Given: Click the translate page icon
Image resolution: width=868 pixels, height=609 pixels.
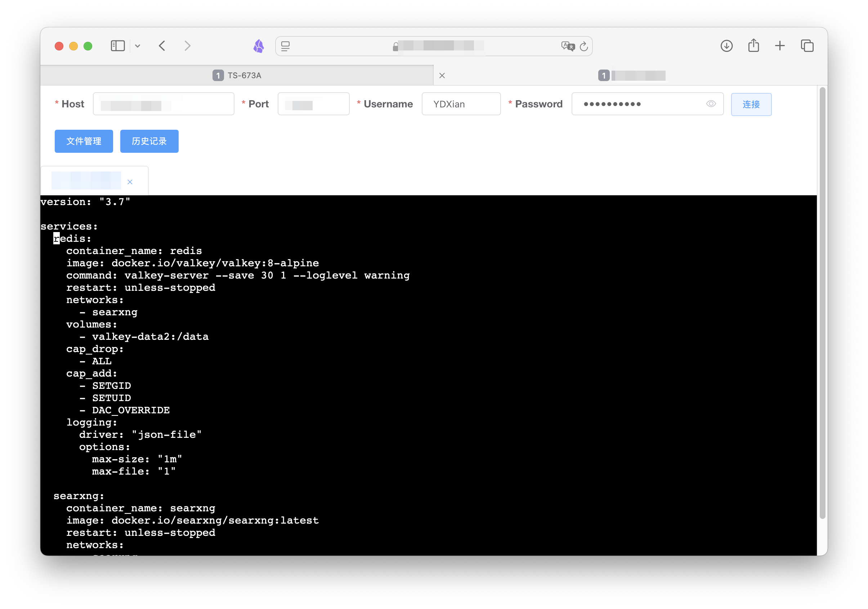Looking at the screenshot, I should (568, 46).
